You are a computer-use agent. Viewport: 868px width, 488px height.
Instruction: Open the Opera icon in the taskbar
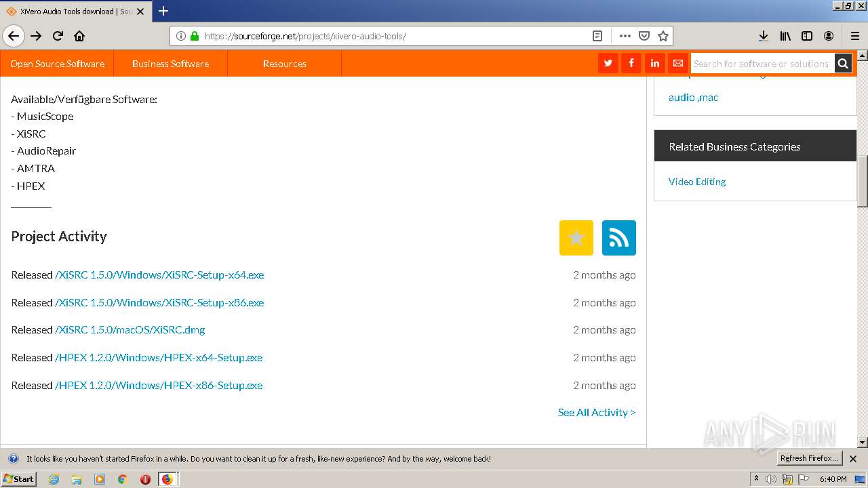tap(145, 479)
